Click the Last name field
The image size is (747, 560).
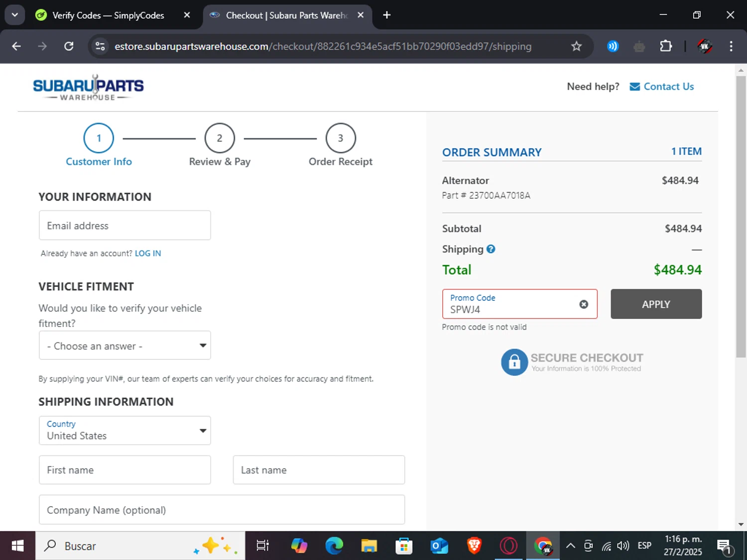[319, 470]
